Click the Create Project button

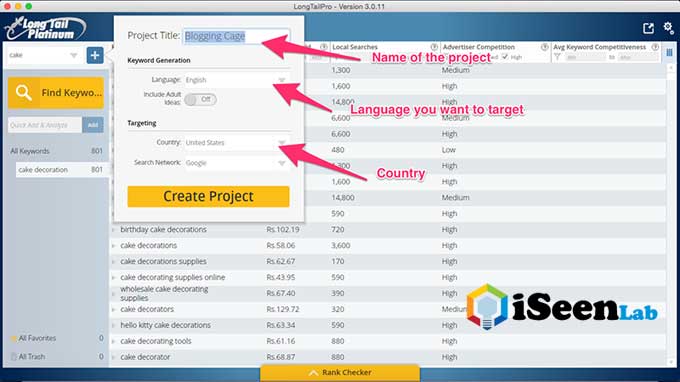pos(208,196)
